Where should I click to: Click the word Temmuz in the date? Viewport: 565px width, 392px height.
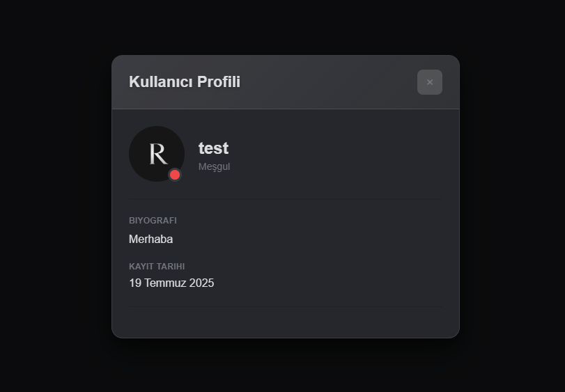pos(165,283)
